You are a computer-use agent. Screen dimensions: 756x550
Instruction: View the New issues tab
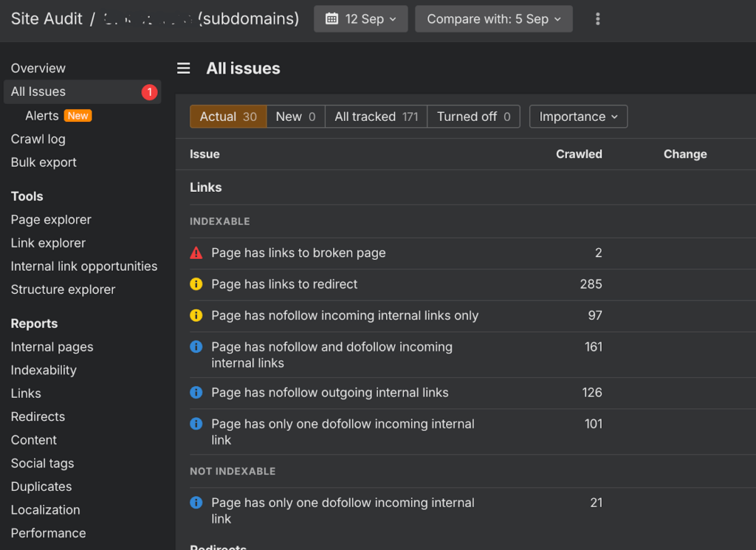pyautogui.click(x=295, y=117)
